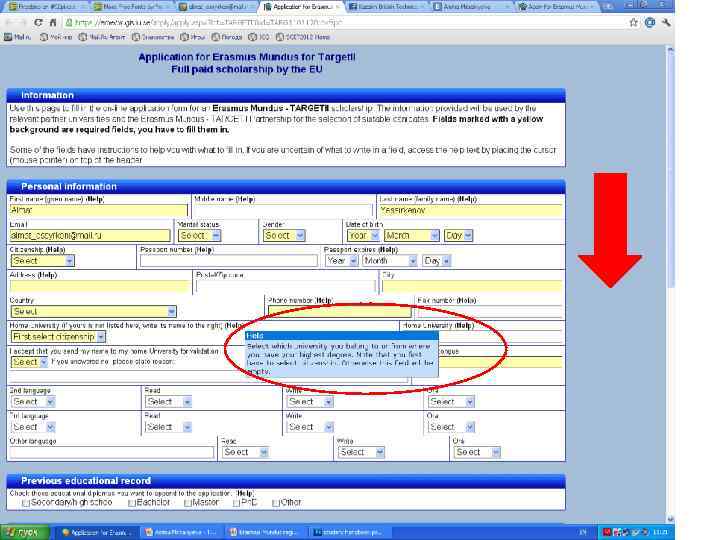Click Help link next to Middle name
The image size is (720, 540).
click(245, 199)
